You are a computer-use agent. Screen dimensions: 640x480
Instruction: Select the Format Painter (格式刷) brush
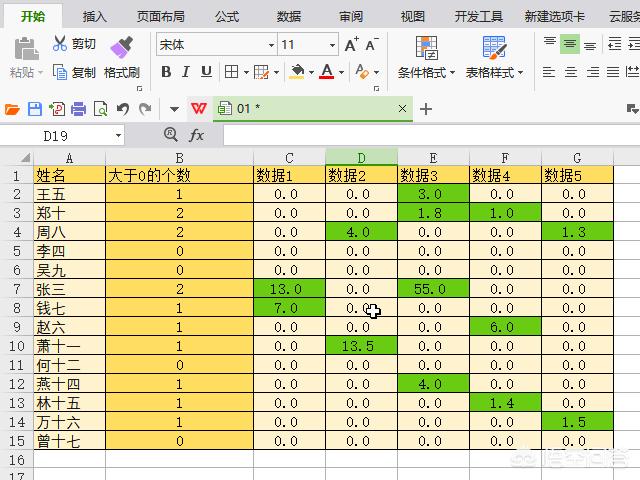point(122,48)
